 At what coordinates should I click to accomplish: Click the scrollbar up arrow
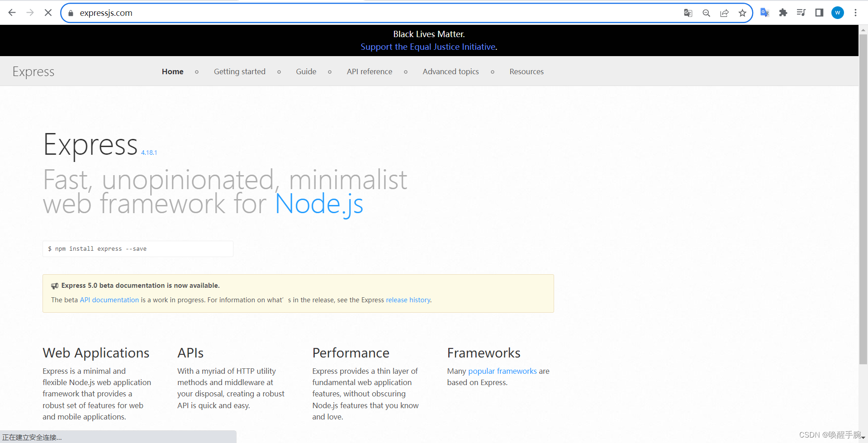click(x=863, y=30)
